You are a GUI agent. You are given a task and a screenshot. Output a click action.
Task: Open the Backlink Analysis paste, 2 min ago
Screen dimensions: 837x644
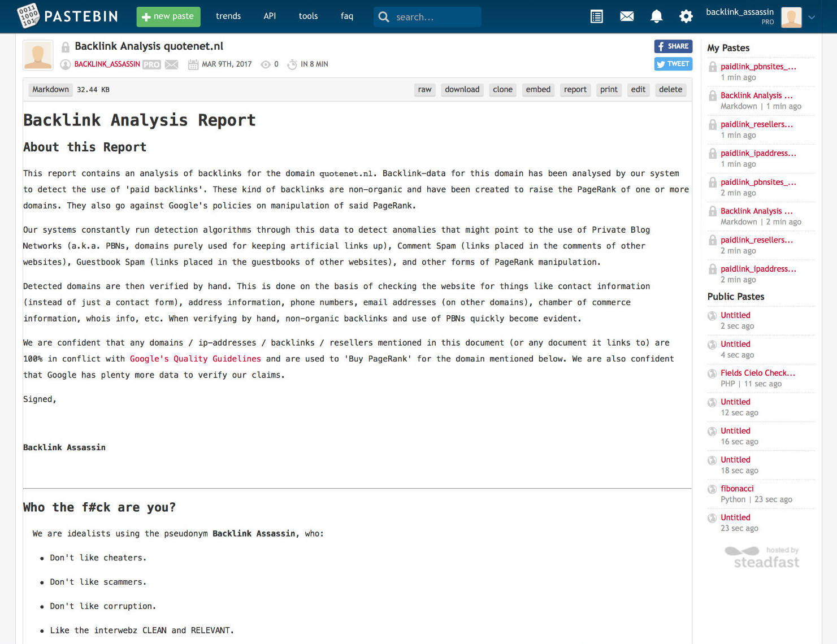coord(756,211)
